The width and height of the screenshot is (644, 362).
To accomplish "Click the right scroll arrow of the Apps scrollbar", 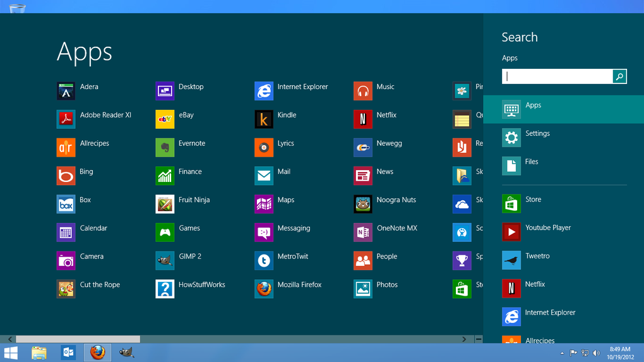I will tap(464, 339).
